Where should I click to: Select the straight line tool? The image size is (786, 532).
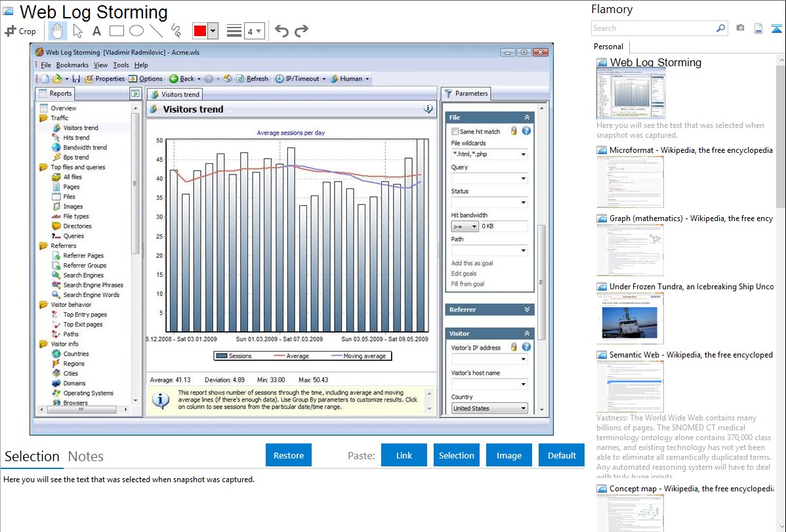click(156, 31)
